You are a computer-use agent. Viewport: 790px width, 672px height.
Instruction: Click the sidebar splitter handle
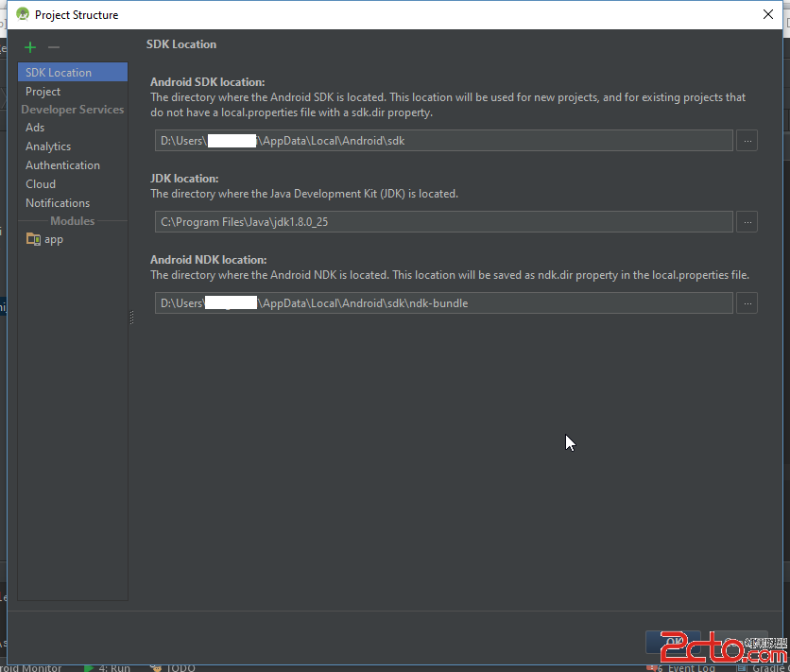click(x=131, y=317)
